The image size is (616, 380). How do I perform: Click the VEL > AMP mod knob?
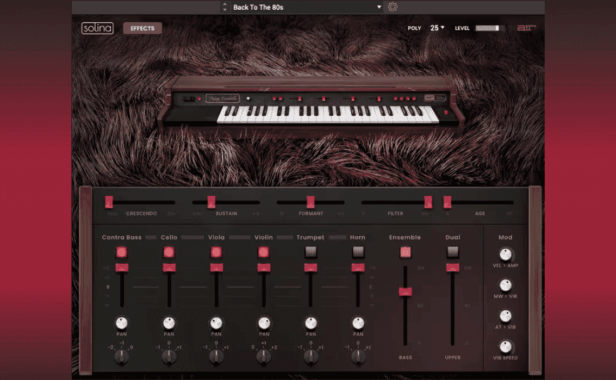[x=506, y=254]
